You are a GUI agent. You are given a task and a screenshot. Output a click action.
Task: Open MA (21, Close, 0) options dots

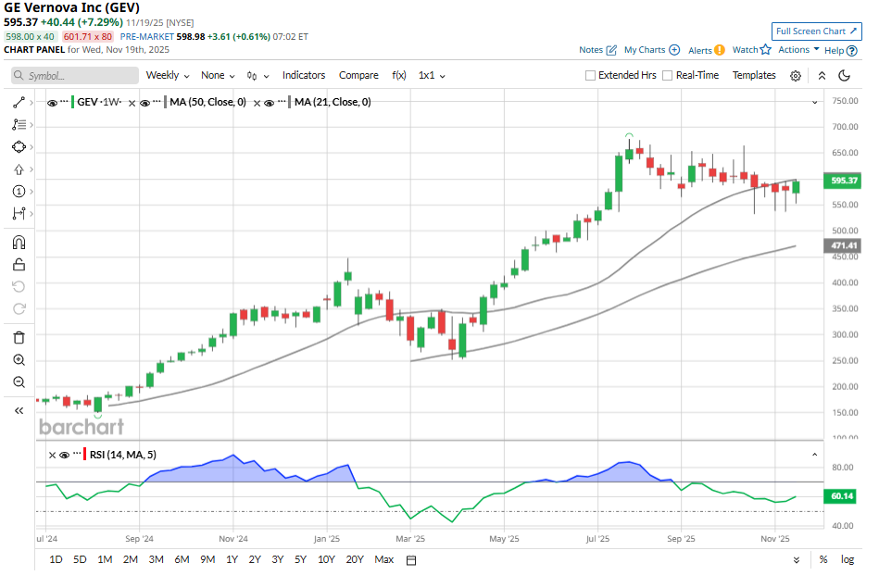pos(282,102)
